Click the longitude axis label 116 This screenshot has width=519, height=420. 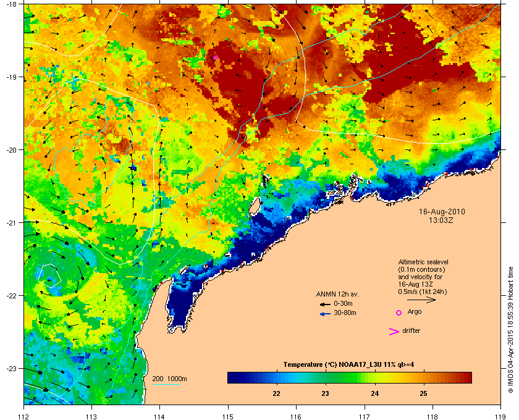click(x=296, y=417)
